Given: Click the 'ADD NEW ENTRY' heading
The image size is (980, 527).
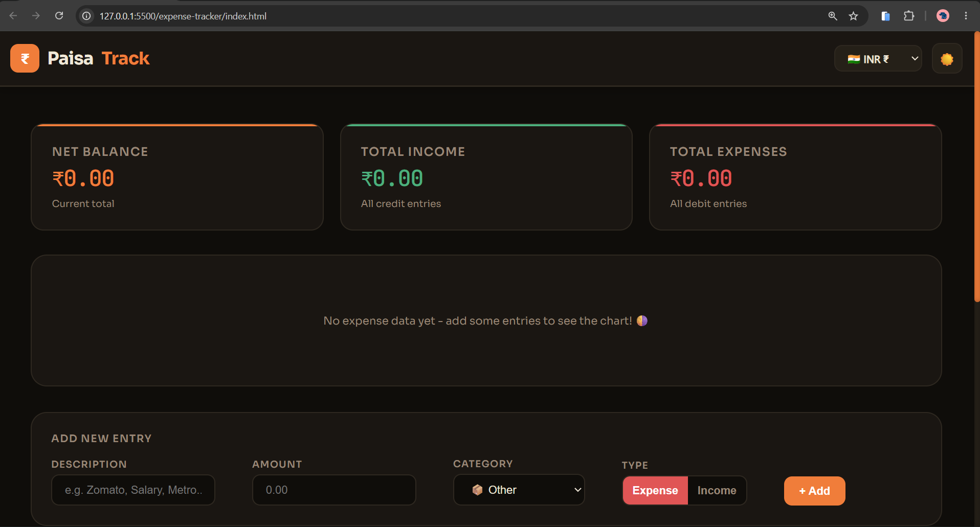Looking at the screenshot, I should pos(101,439).
